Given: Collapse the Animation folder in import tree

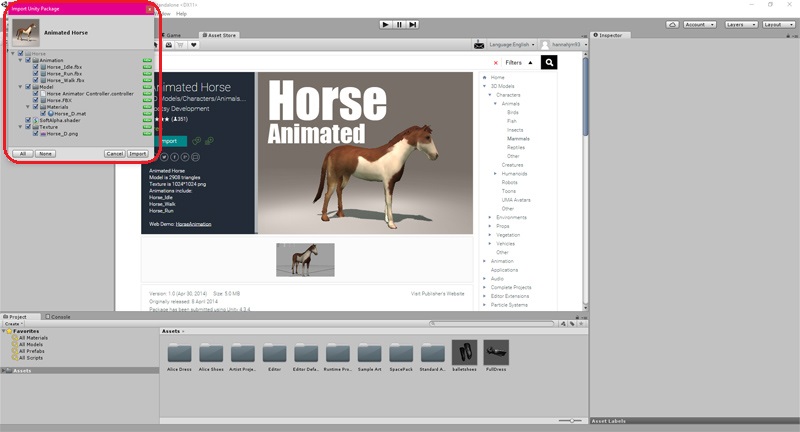Looking at the screenshot, I should tap(21, 60).
